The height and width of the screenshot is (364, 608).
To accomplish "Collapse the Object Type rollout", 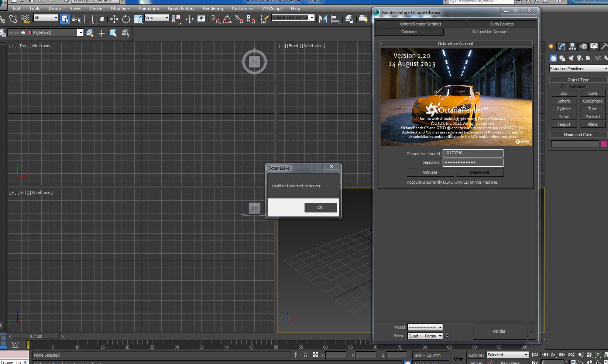I will 578,80.
